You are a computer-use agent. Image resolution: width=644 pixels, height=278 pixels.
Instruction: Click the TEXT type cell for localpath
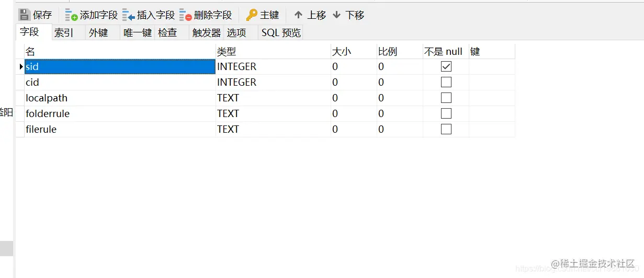coord(273,98)
